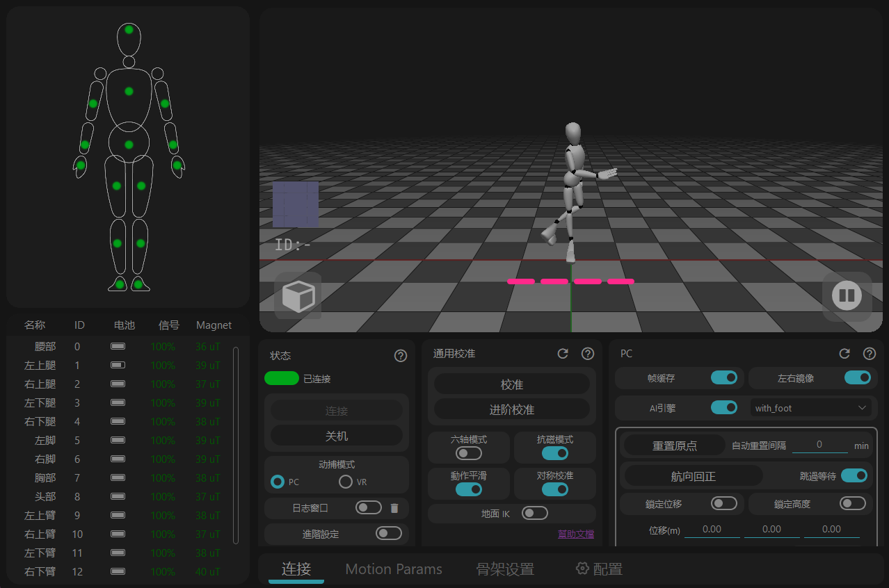
Task: Enable 六轴模式
Action: (469, 453)
